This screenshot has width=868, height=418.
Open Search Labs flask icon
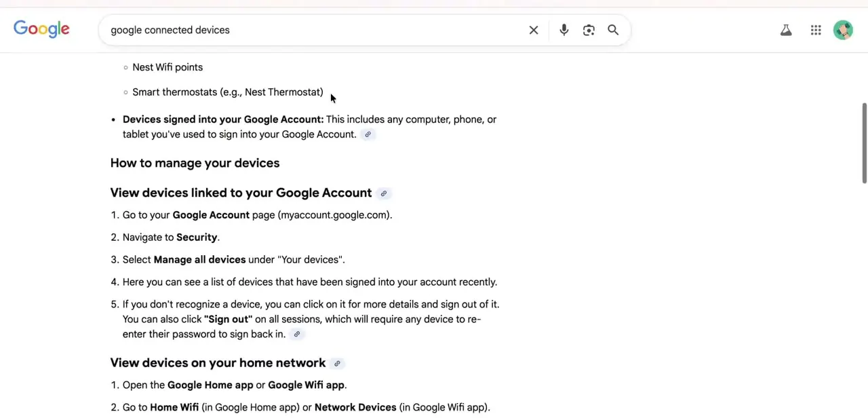tap(786, 30)
